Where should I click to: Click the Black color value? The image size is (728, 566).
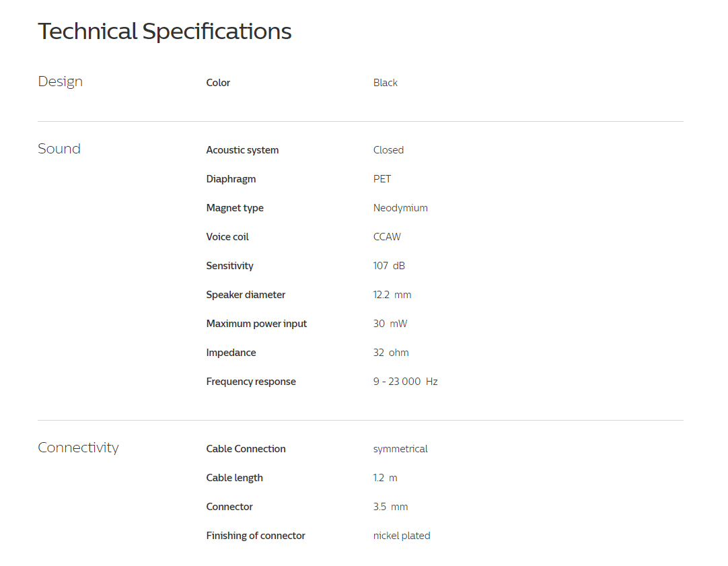pos(386,83)
